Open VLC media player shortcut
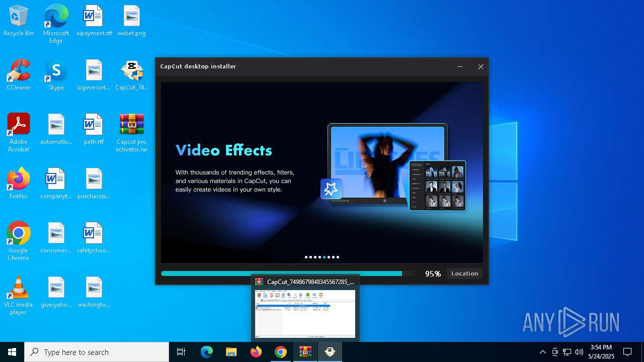The width and height of the screenshot is (644, 362). [x=19, y=296]
